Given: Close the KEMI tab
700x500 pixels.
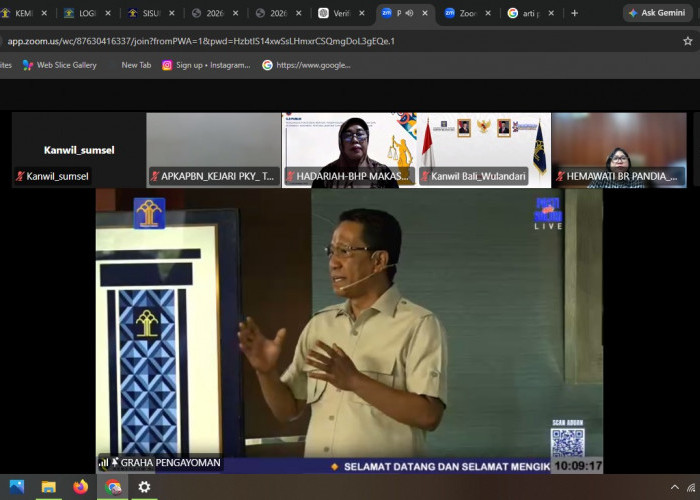Looking at the screenshot, I should pos(44,13).
